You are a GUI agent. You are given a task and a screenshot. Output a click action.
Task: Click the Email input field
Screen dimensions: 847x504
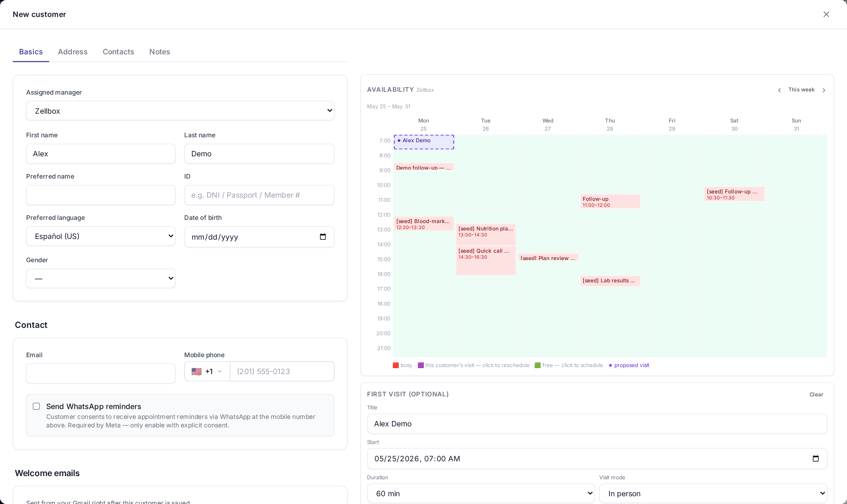(x=101, y=373)
